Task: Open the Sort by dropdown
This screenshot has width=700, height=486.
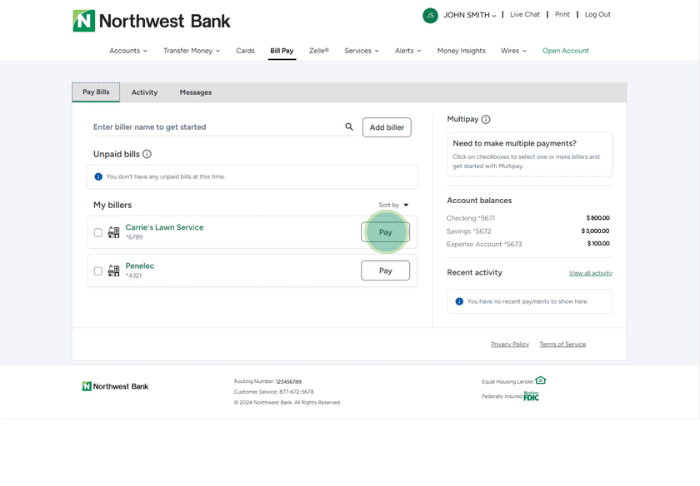Action: [393, 205]
